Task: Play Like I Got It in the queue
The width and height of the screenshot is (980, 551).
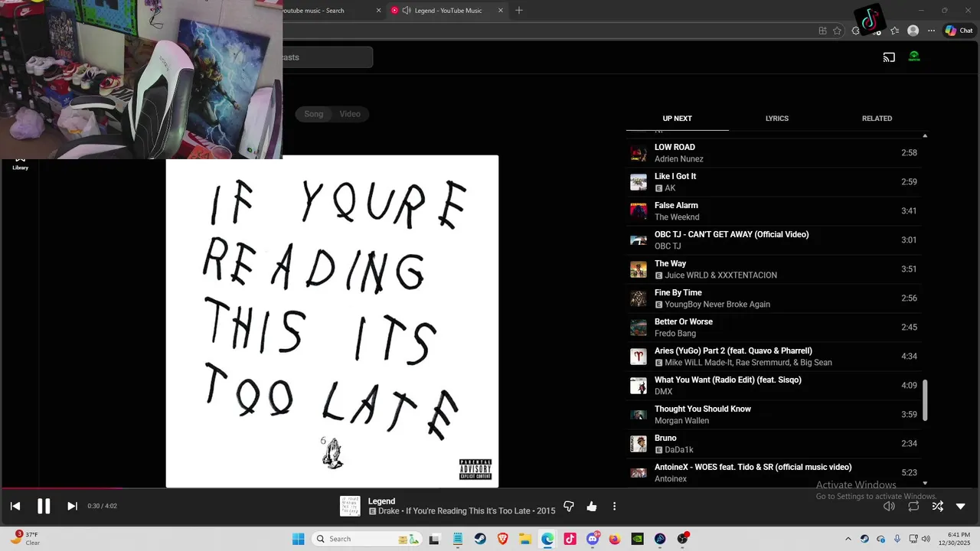Action: click(773, 182)
